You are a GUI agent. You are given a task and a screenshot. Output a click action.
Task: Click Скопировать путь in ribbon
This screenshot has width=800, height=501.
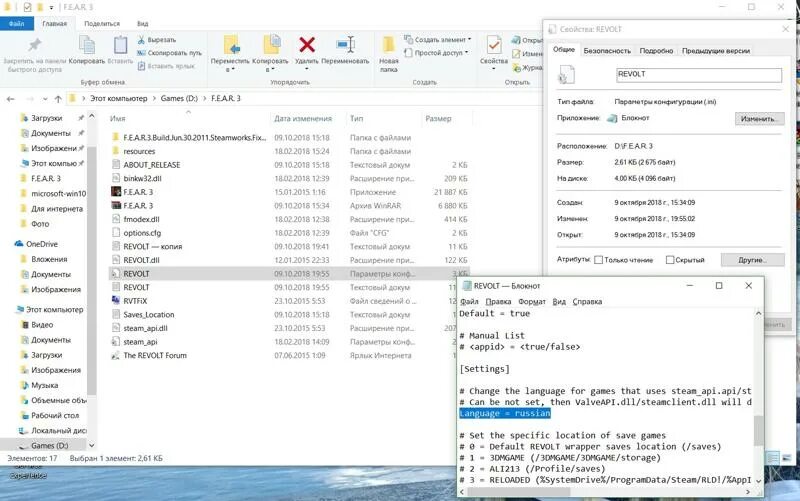pyautogui.click(x=169, y=53)
